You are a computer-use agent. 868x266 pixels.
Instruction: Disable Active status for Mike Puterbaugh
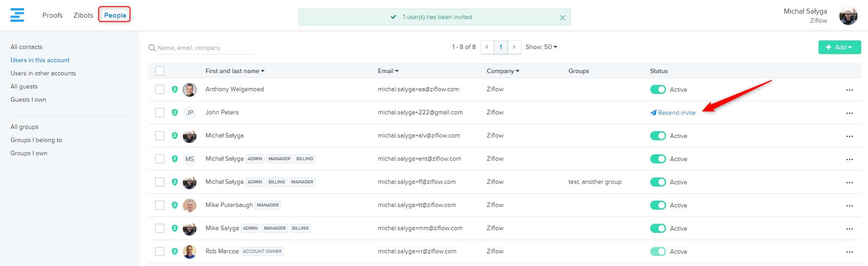coord(657,205)
